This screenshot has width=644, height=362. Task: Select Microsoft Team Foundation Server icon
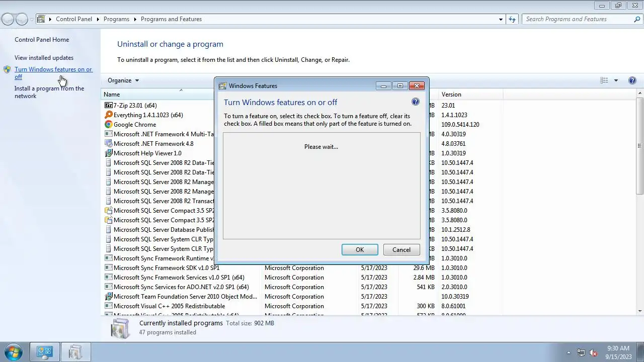tap(108, 297)
